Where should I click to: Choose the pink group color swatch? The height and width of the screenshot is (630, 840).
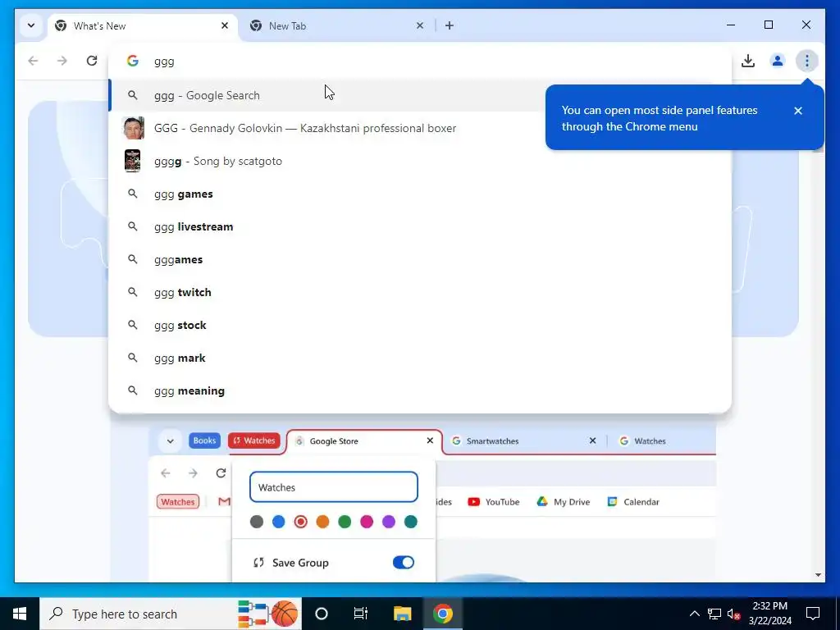pyautogui.click(x=367, y=521)
